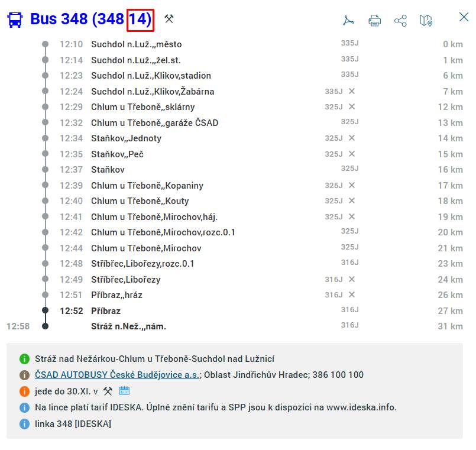Viewport: 476px width, 450px height.
Task: Close the bus detail panel
Action: click(464, 17)
